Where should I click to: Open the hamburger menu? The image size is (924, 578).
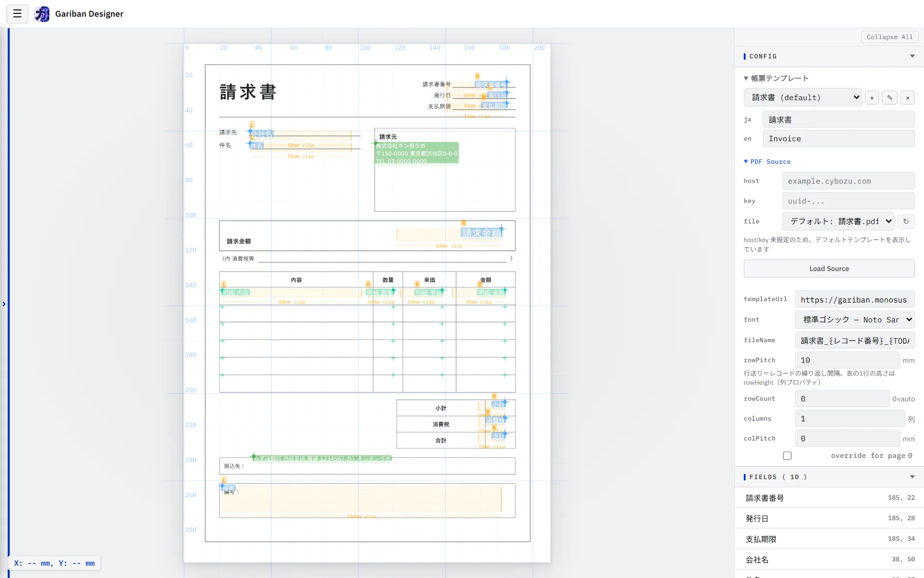coord(17,14)
